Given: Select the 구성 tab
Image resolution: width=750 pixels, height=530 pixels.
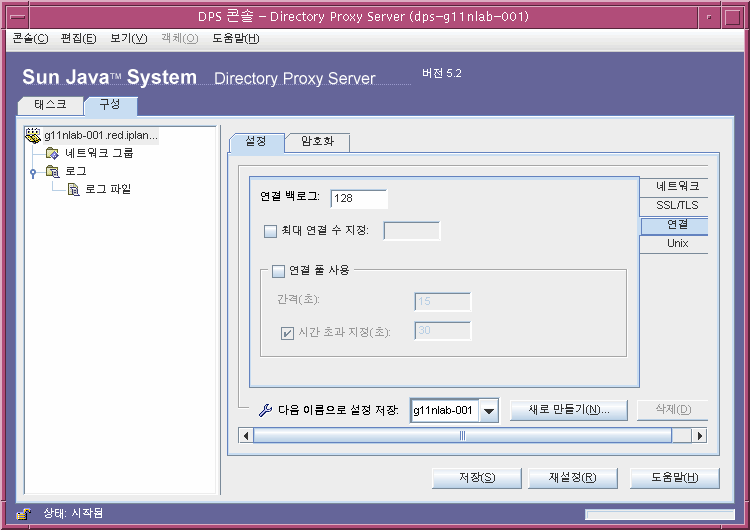Looking at the screenshot, I should pyautogui.click(x=110, y=106).
